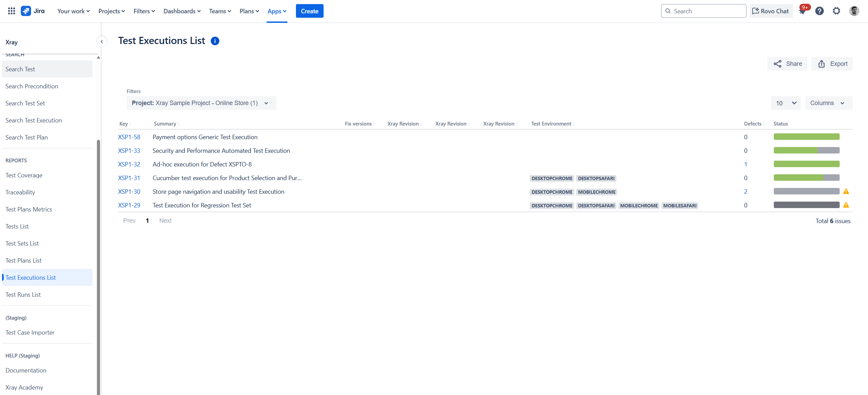Image resolution: width=868 pixels, height=395 pixels.
Task: Open the Settings gear icon
Action: (836, 11)
